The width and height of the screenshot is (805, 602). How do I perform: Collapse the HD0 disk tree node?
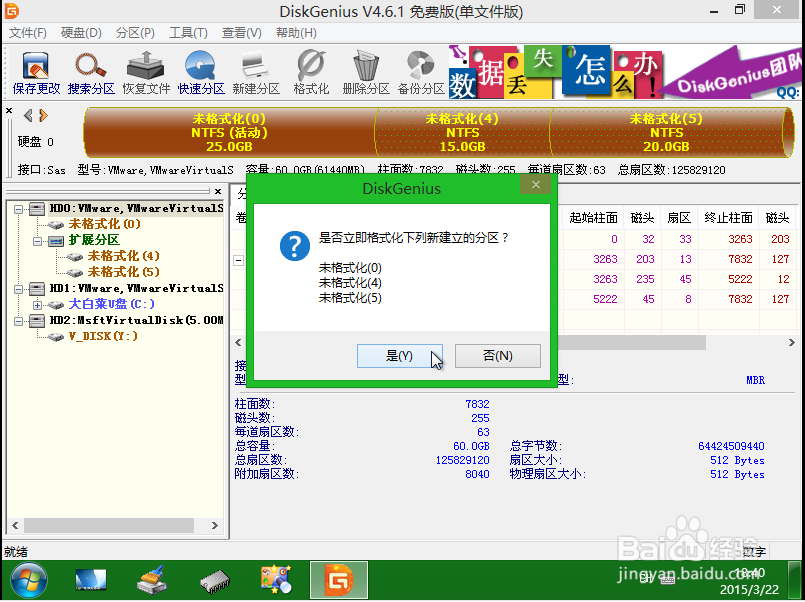pos(18,209)
